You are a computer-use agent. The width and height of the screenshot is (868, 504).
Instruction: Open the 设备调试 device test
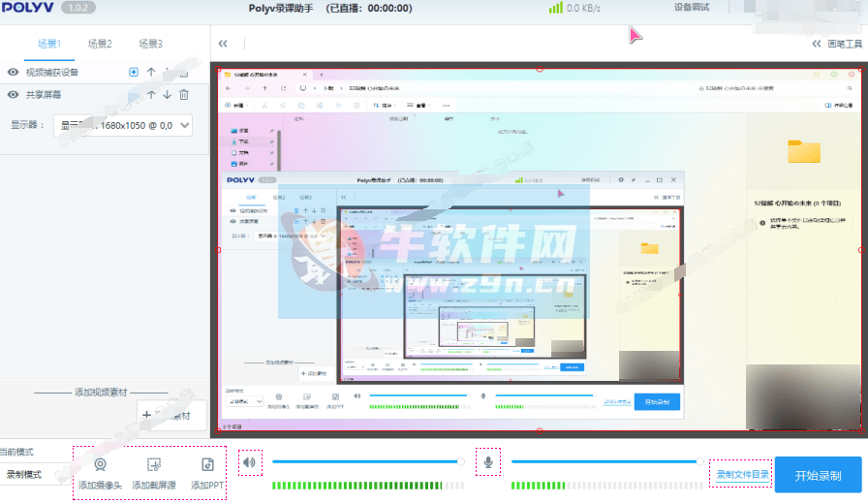tap(692, 8)
